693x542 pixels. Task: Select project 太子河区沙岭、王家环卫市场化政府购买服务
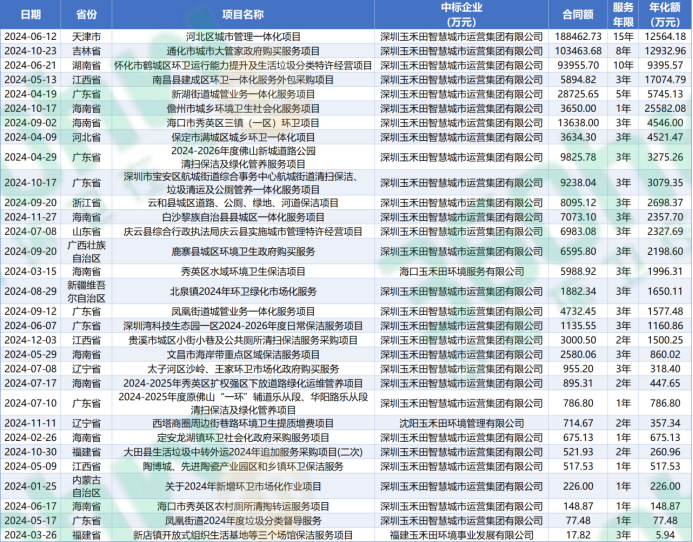[x=243, y=369]
